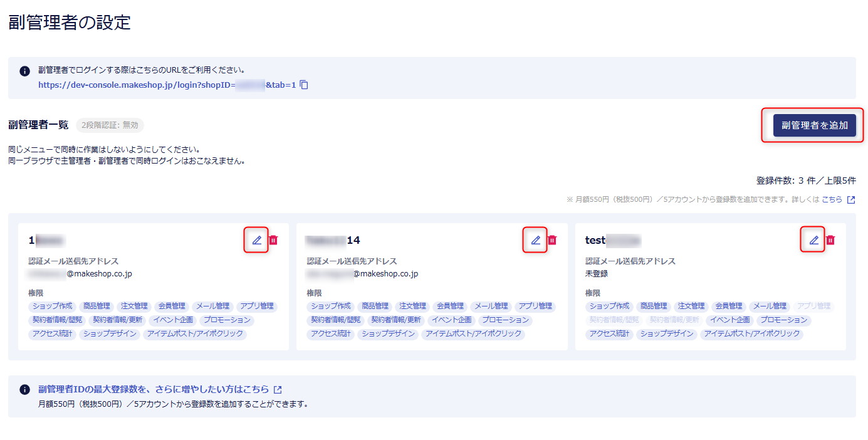Viewport: 868px width, 440px height.
Task: Click the external-link icon beside "こちら"
Action: point(850,200)
